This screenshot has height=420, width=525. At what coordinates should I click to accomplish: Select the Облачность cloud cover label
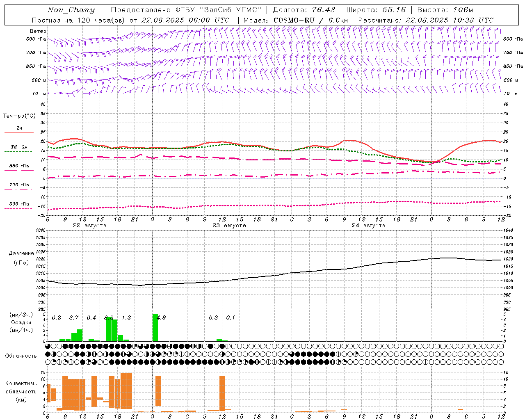click(x=21, y=356)
